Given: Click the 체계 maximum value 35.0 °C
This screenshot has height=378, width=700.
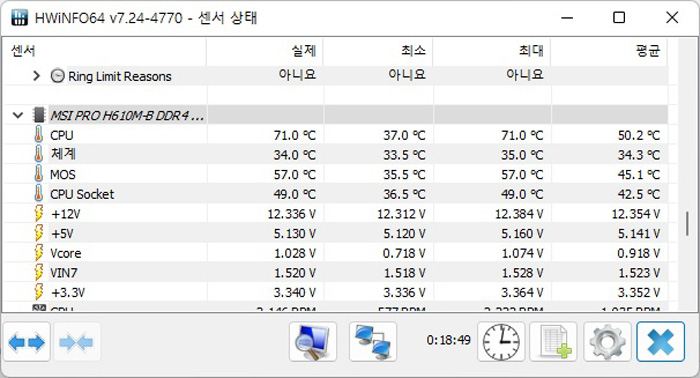Looking at the screenshot, I should click(522, 155).
